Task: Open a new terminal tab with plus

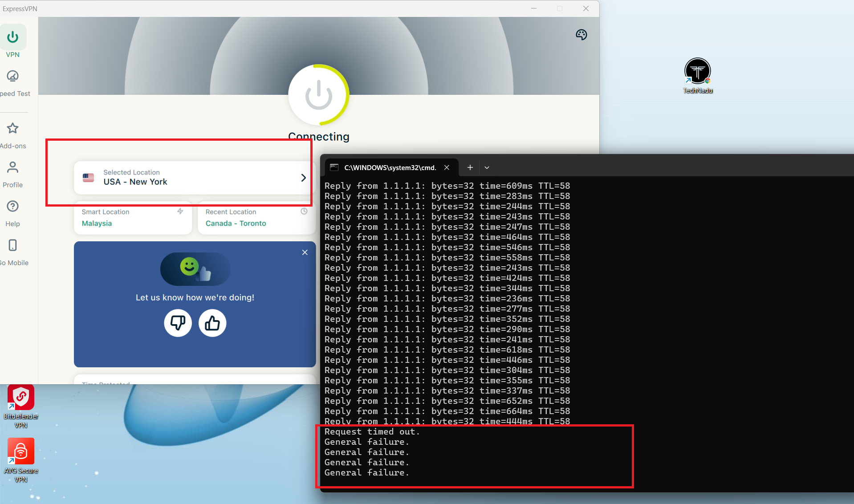Action: pos(470,167)
